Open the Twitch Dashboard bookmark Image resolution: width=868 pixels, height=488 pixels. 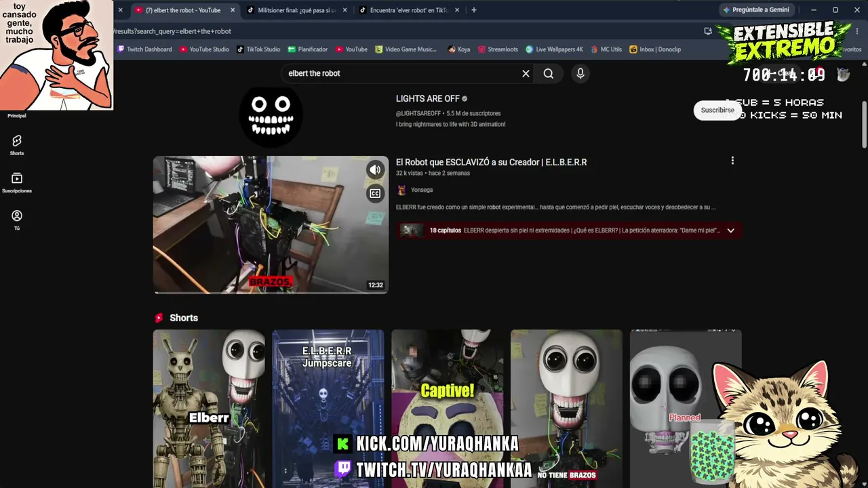[145, 49]
